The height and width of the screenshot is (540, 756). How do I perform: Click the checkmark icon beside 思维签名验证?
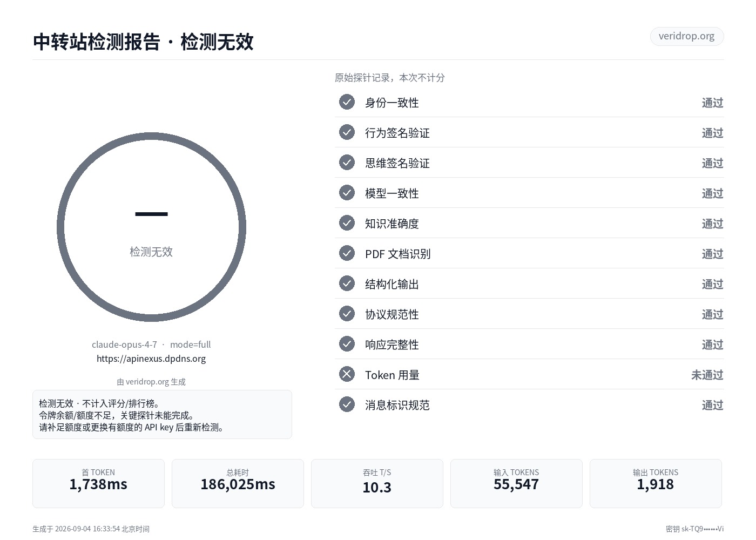coord(347,163)
